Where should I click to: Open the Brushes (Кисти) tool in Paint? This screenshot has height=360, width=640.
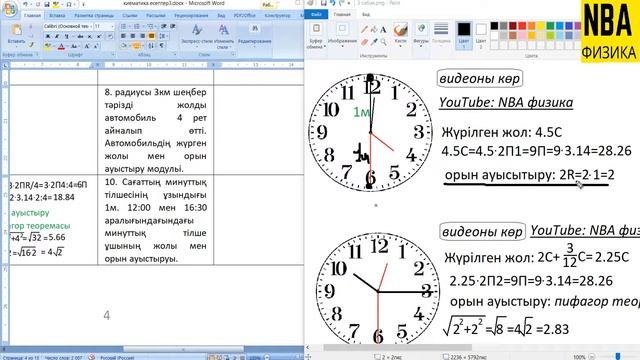[x=400, y=35]
